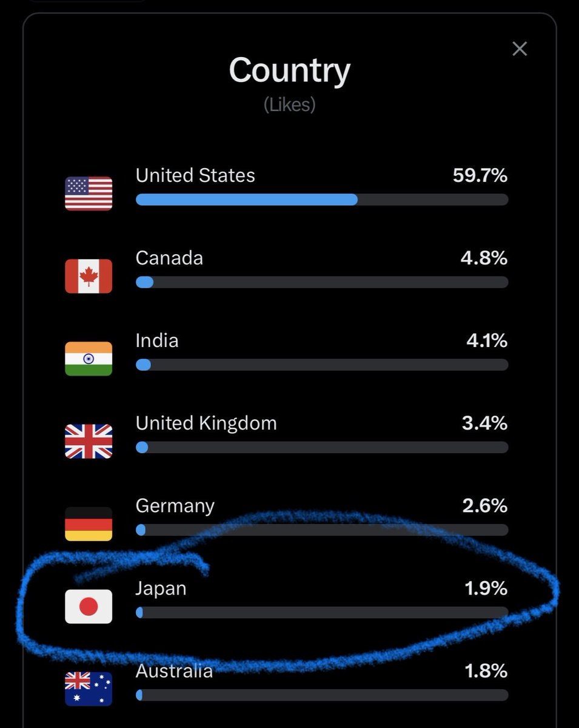The width and height of the screenshot is (579, 728).
Task: Tap the United Kingdom flag icon
Action: [89, 441]
